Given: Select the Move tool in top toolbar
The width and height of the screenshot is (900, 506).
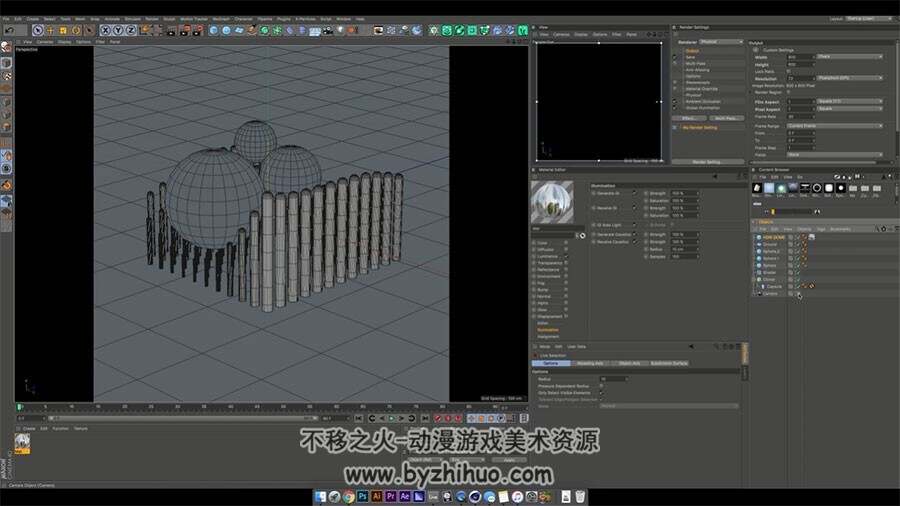Looking at the screenshot, I should (51, 30).
